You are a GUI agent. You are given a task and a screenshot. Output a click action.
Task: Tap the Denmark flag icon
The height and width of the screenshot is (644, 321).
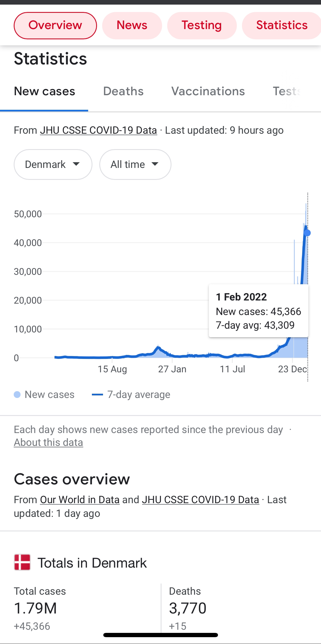click(22, 562)
